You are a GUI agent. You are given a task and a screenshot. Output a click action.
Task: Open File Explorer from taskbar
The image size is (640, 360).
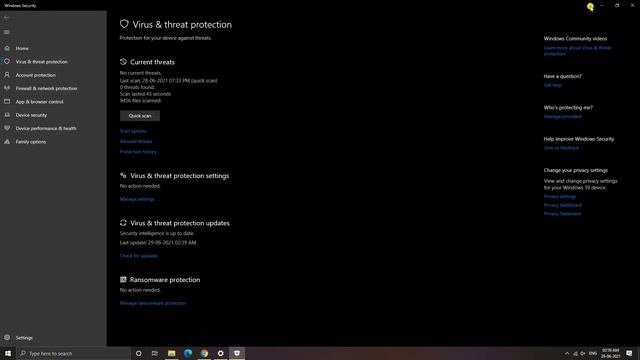coord(171,353)
